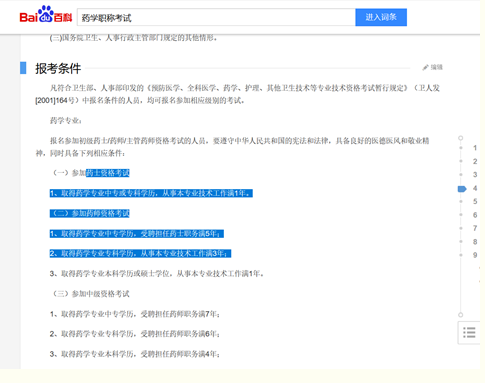The height and width of the screenshot is (383, 485).
Task: Click the top circle of the side navigator
Action: 461,138
